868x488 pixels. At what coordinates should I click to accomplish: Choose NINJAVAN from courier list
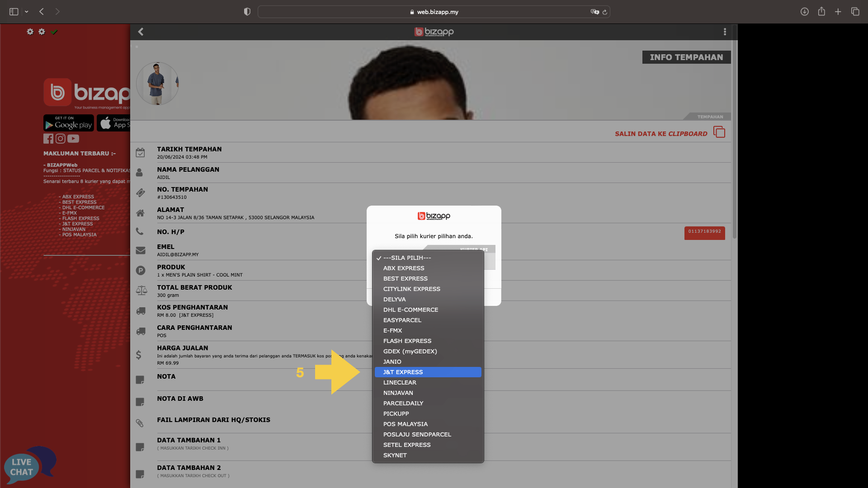tap(428, 393)
